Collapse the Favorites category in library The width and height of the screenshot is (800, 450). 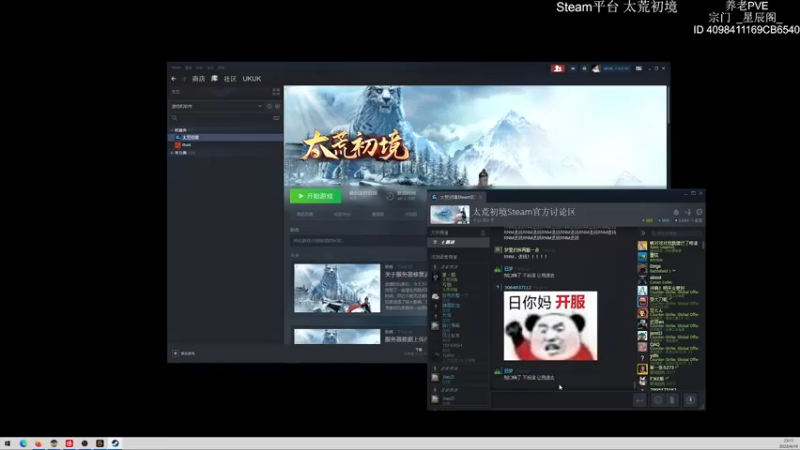(172, 131)
